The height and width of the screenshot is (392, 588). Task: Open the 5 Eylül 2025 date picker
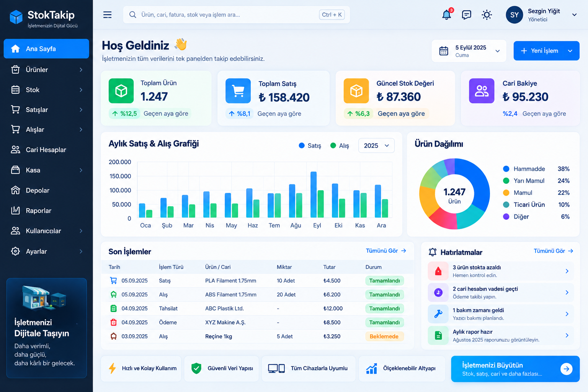coord(469,51)
